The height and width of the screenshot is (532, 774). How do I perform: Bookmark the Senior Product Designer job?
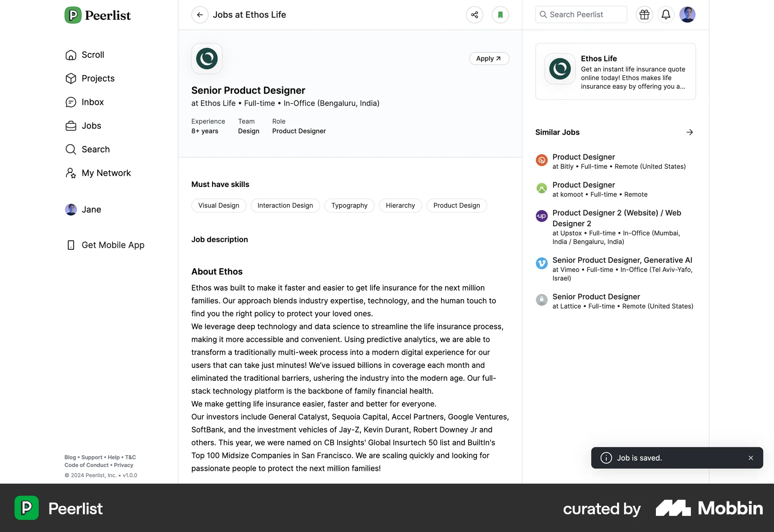pyautogui.click(x=500, y=15)
